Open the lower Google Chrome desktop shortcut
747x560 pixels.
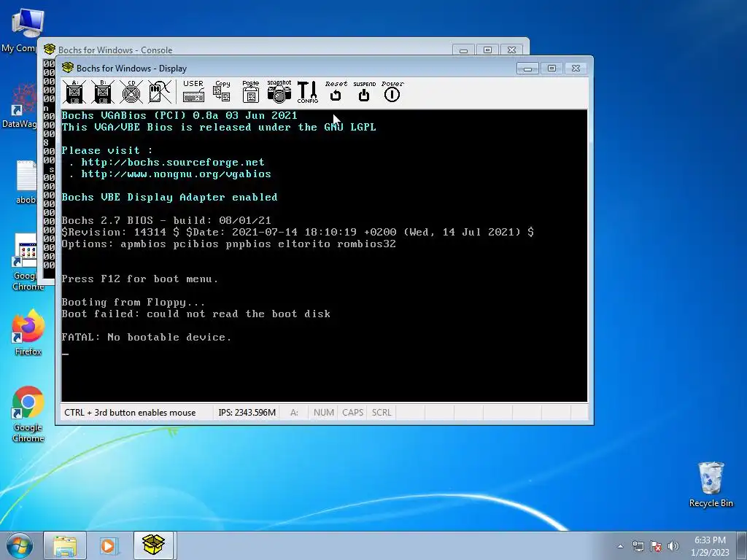pyautogui.click(x=28, y=413)
